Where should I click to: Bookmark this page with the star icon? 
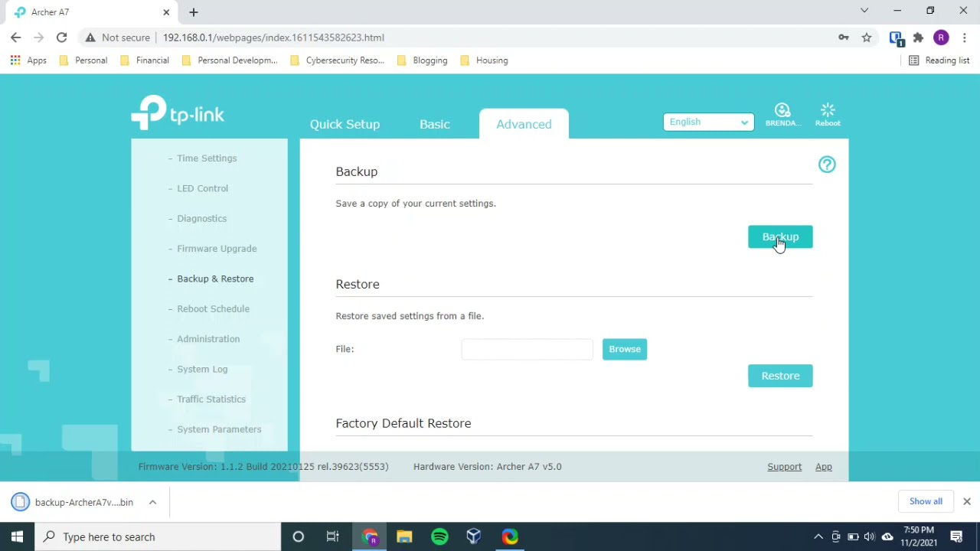[x=867, y=37]
